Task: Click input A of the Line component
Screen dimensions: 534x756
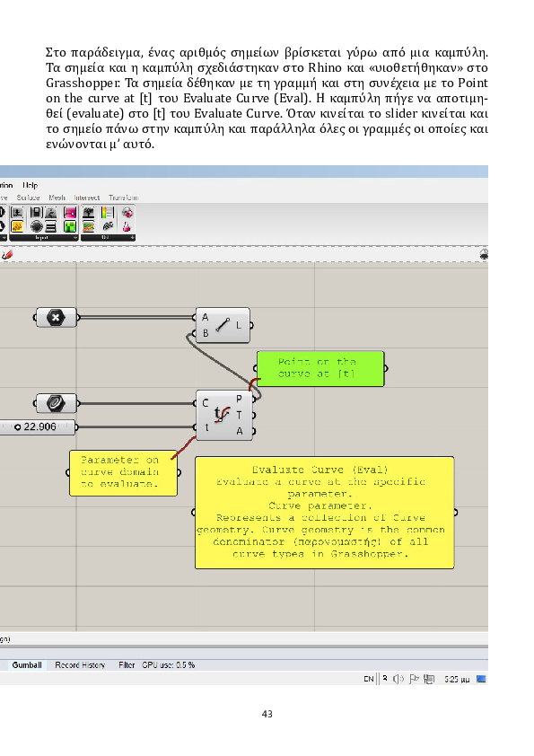Action: [205, 317]
